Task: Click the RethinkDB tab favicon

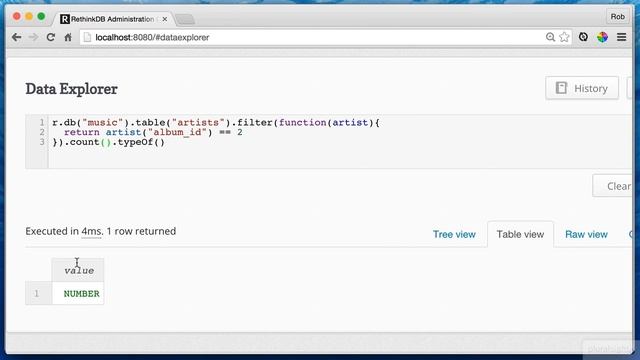Action: [64, 19]
